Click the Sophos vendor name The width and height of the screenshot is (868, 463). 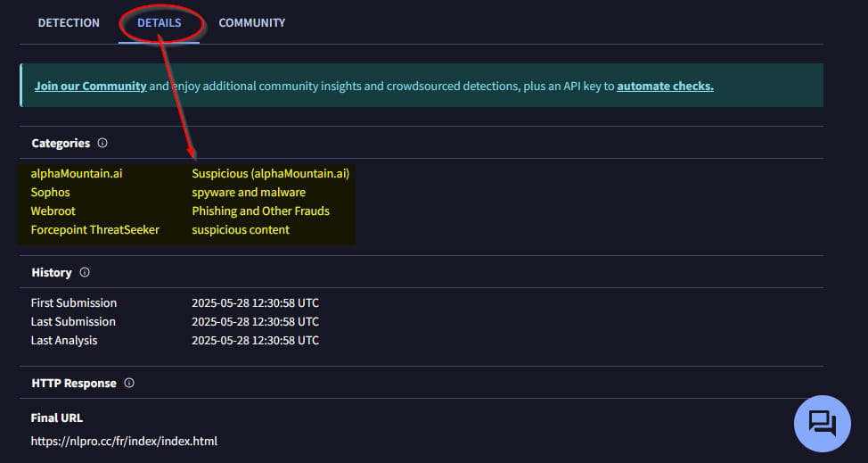click(x=51, y=192)
